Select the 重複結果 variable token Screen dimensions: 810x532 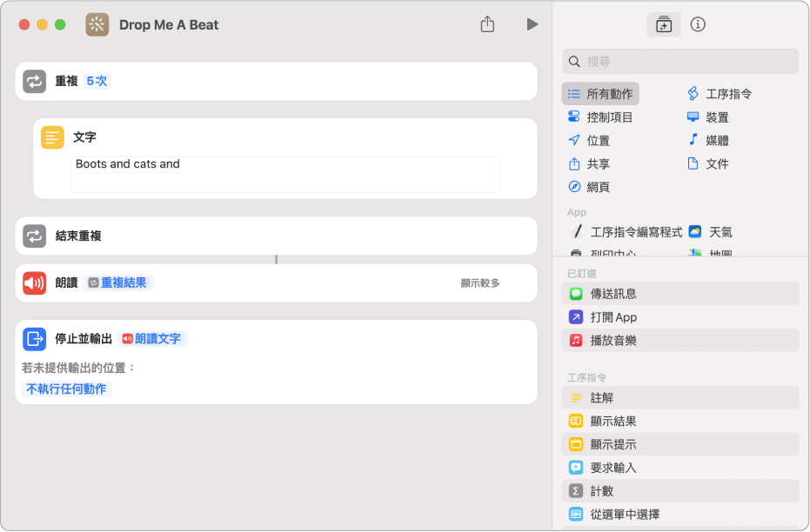tap(117, 283)
